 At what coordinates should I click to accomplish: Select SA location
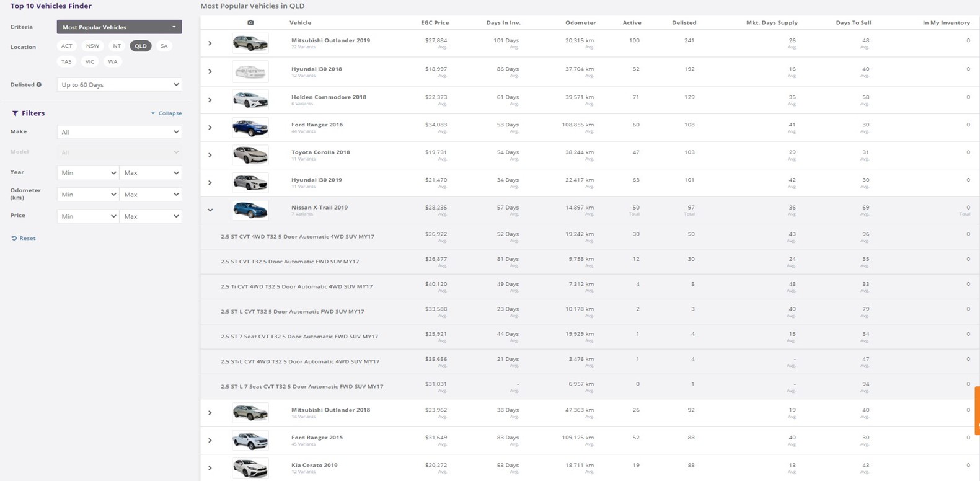[164, 46]
